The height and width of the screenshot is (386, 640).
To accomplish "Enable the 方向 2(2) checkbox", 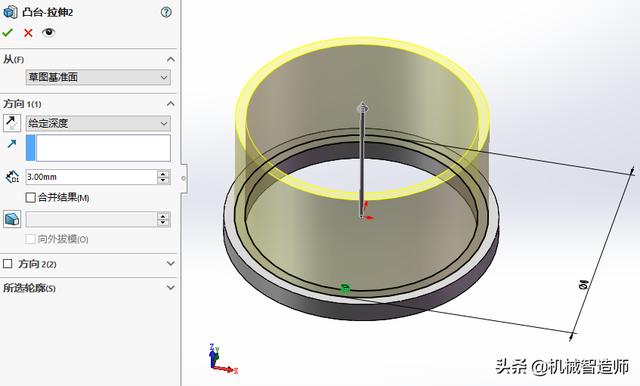I will click(7, 264).
